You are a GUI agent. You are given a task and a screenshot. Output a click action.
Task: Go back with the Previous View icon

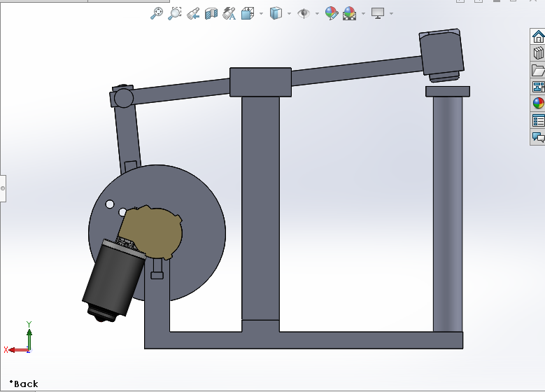coord(193,13)
